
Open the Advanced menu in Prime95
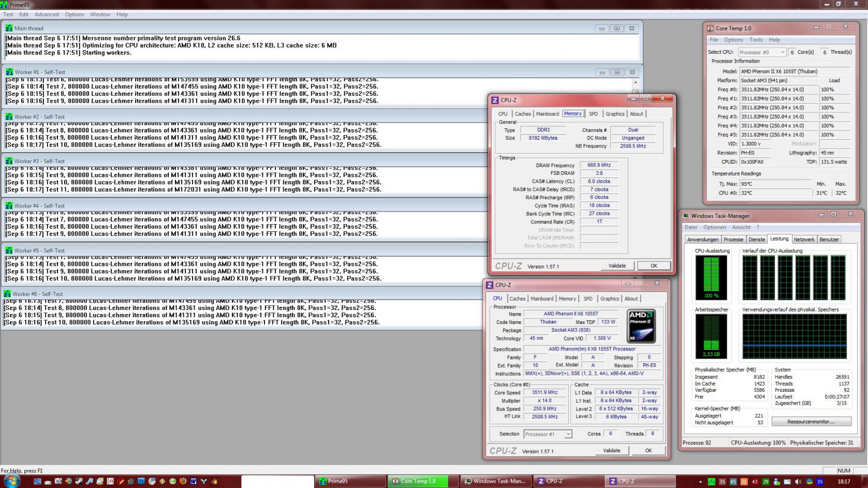pyautogui.click(x=47, y=14)
